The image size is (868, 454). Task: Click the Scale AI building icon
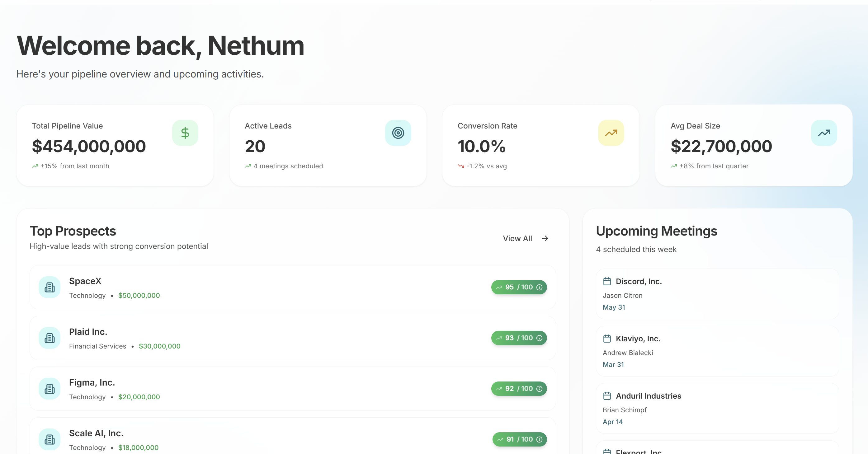coord(50,439)
